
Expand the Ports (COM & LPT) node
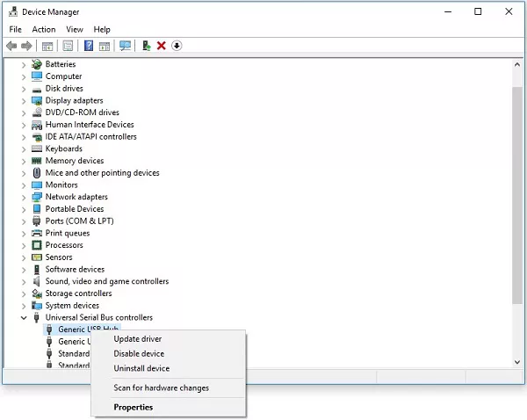pos(24,221)
